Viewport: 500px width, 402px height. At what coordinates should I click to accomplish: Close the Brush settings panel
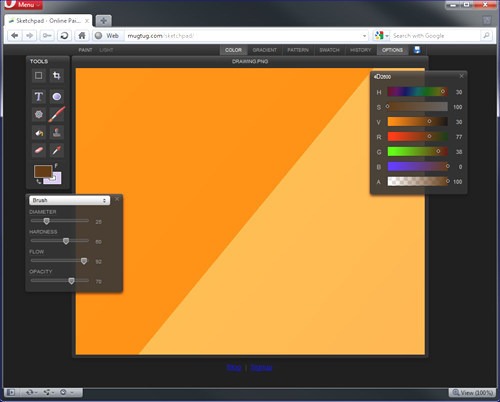(x=117, y=199)
